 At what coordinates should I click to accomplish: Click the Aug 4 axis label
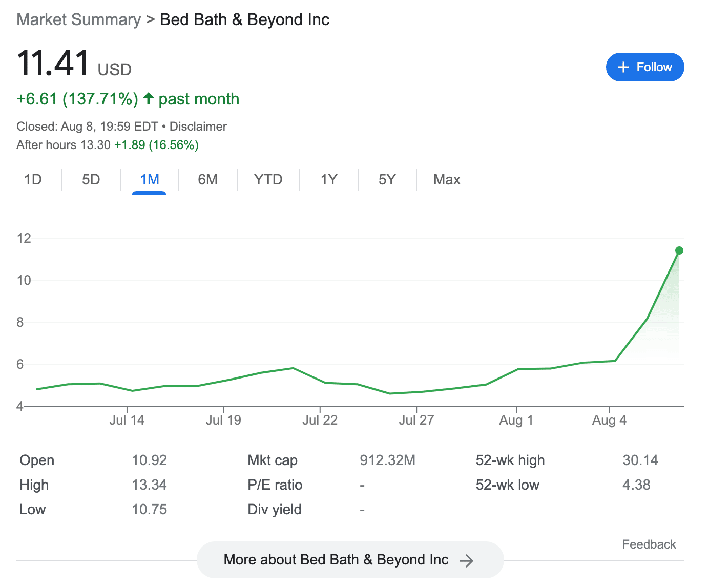[x=609, y=421]
